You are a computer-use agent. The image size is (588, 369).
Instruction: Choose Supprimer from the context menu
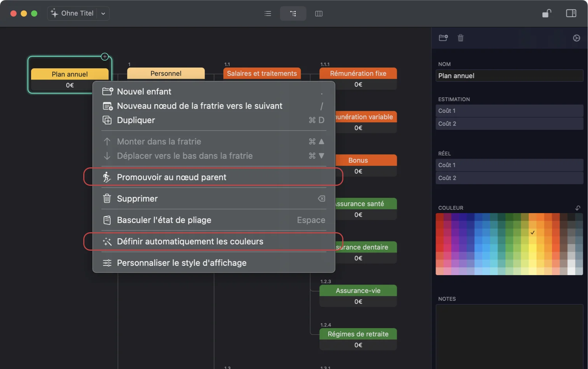tap(137, 199)
